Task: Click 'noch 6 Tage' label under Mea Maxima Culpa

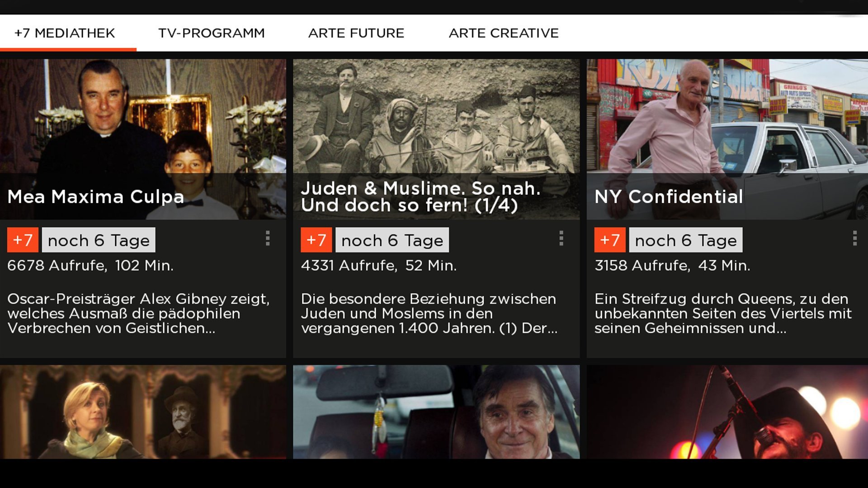Action: 99,240
